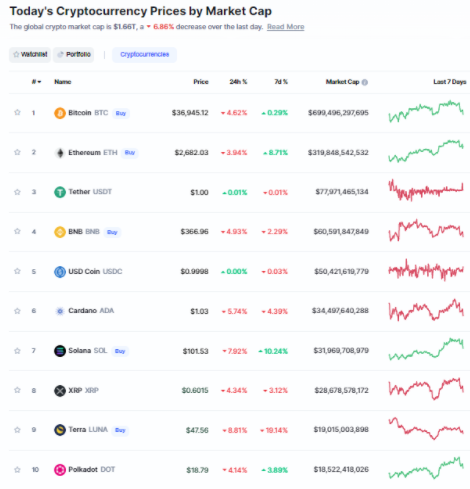Open Bitcoin's last 7 days sparkline chart

tap(426, 112)
